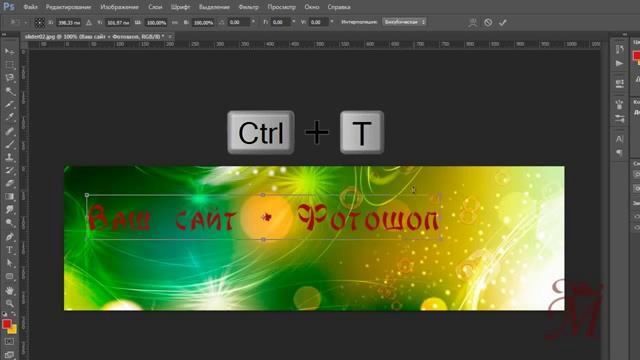Select the Lasso tool
640x360 pixels.
pyautogui.click(x=10, y=78)
